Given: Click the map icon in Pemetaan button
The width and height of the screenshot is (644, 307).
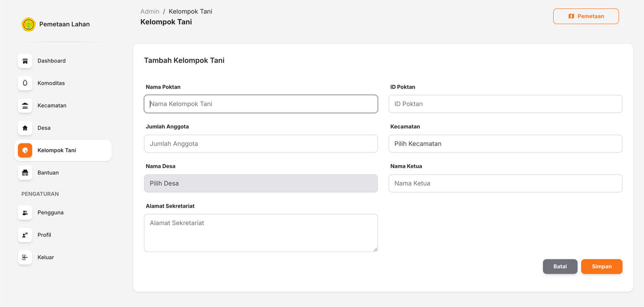Looking at the screenshot, I should pyautogui.click(x=571, y=16).
